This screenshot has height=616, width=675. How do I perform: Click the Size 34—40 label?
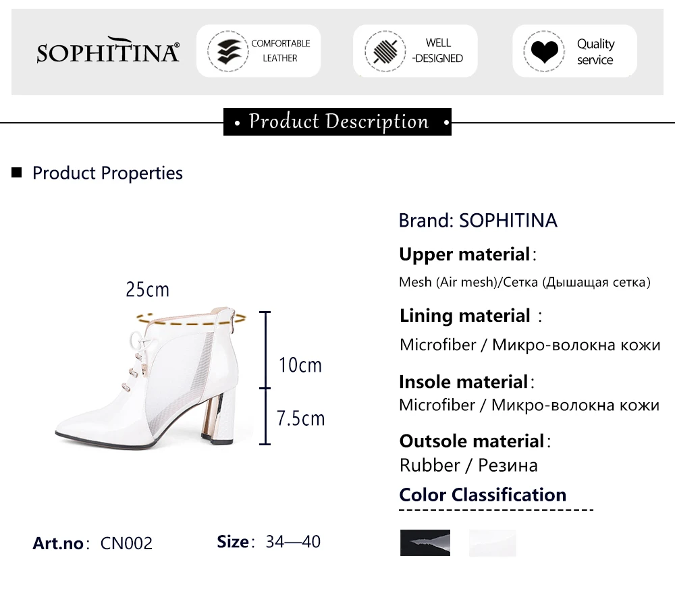(x=269, y=542)
